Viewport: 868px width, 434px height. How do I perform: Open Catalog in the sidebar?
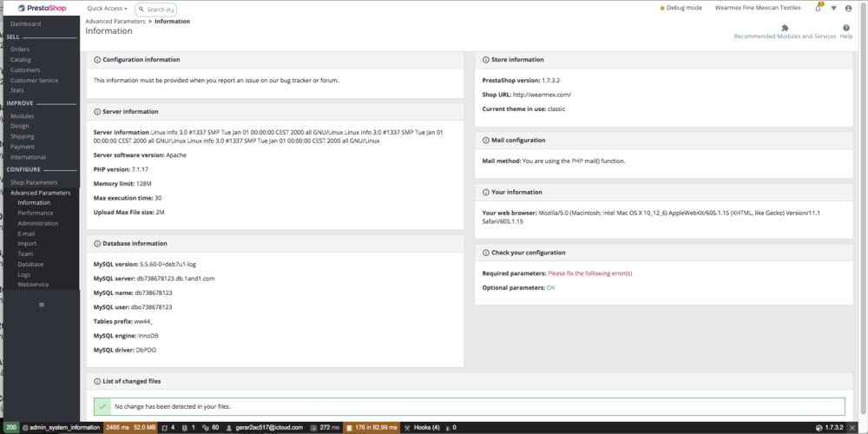(x=21, y=59)
